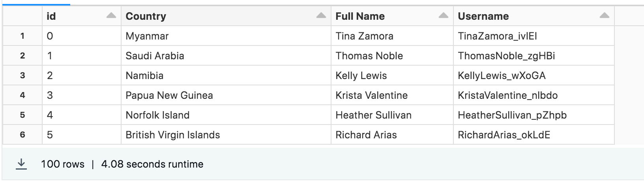
Task: Select the Full Name column header
Action: [x=392, y=16]
